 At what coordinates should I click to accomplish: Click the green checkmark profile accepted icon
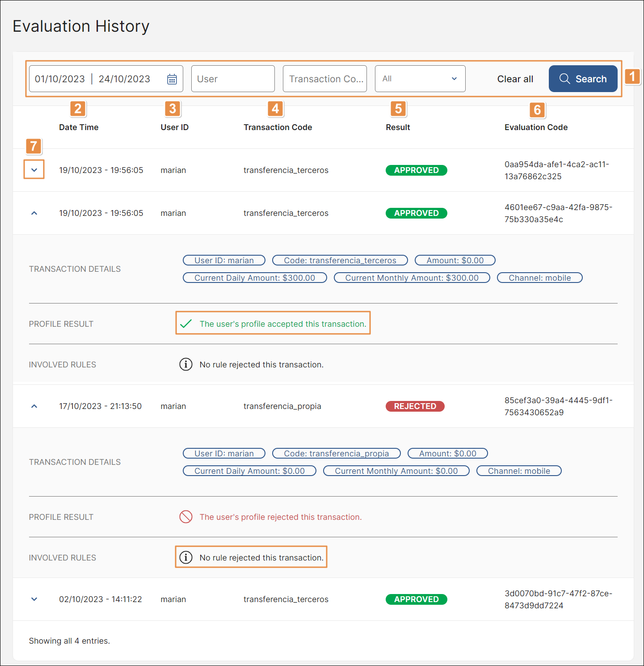pyautogui.click(x=186, y=324)
